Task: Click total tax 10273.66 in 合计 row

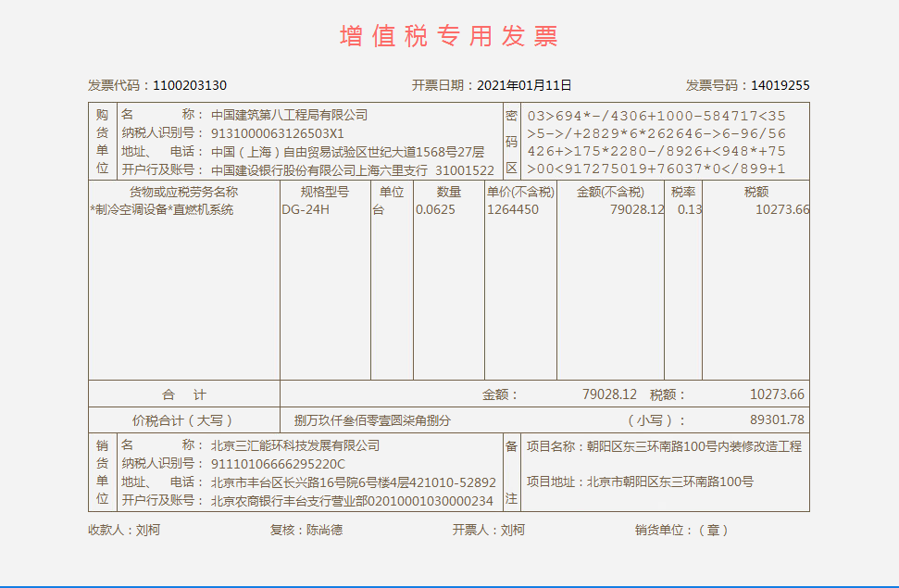Action: pyautogui.click(x=777, y=394)
